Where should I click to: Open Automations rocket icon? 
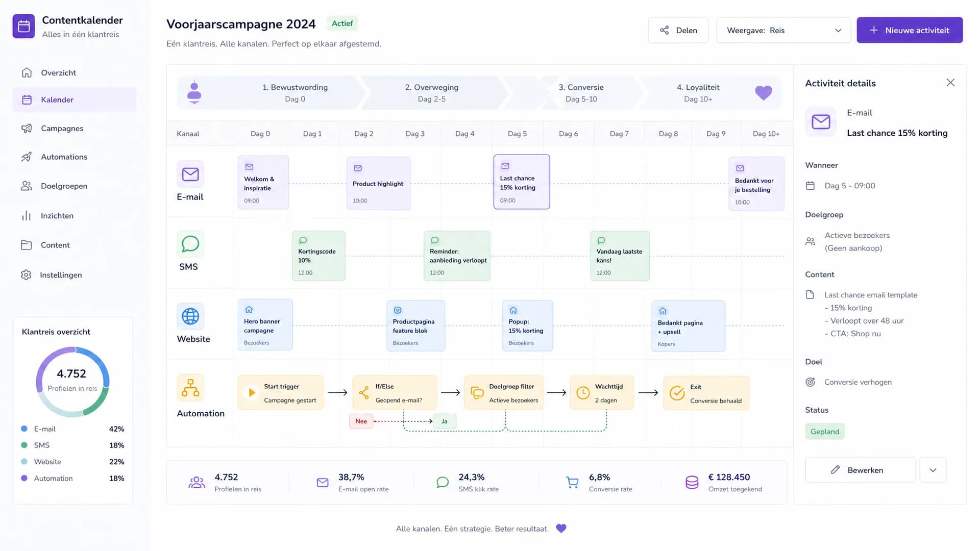click(27, 157)
